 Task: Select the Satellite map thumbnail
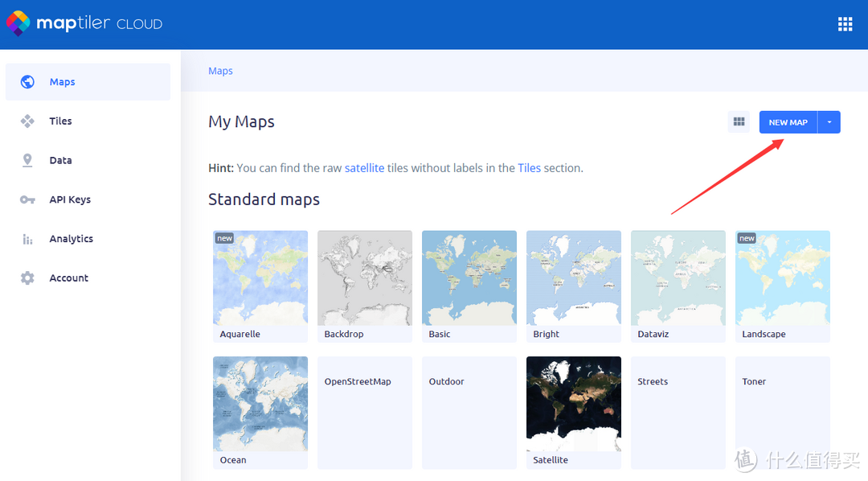(573, 405)
